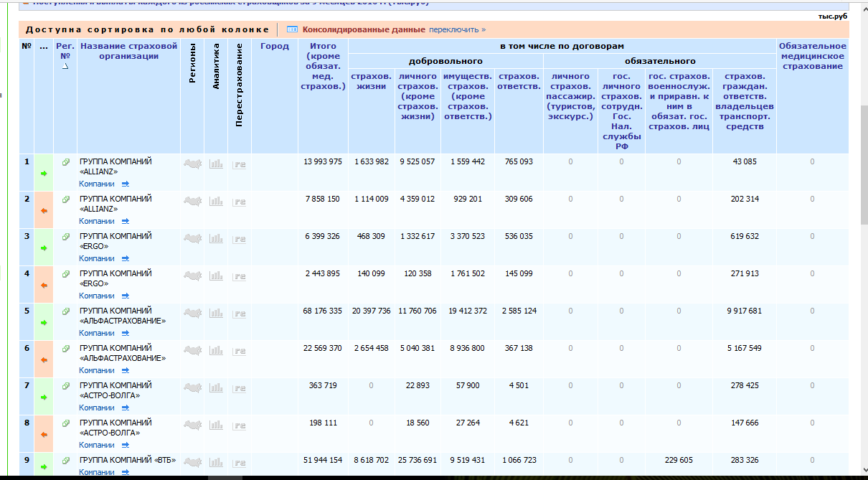The width and height of the screenshot is (868, 480).
Task: Open Компании link in row 5
Action: tap(97, 333)
